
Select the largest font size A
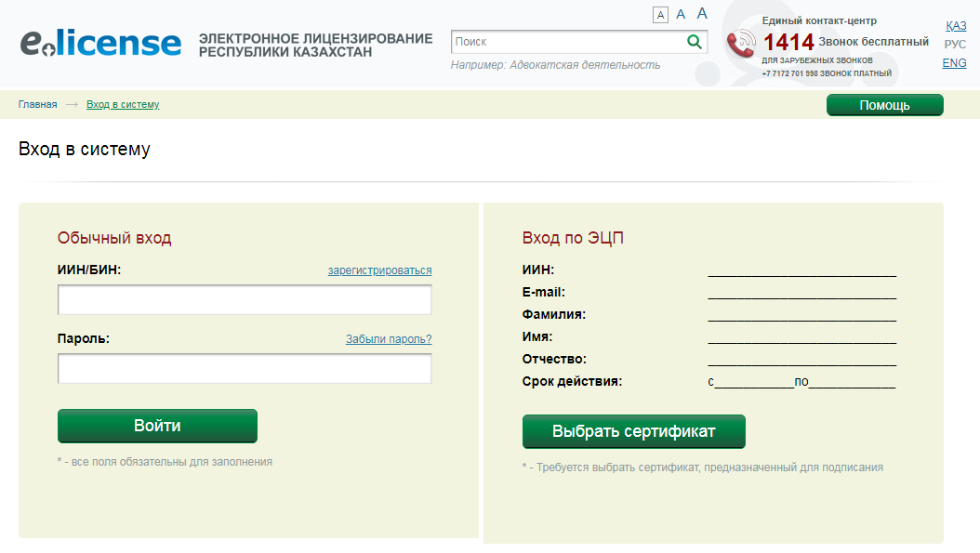coord(702,13)
